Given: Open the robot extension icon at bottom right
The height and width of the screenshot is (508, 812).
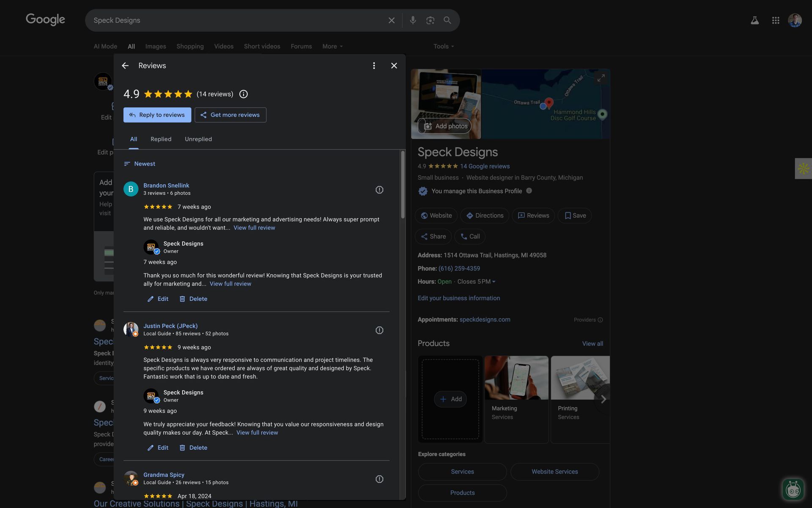Looking at the screenshot, I should 793,490.
